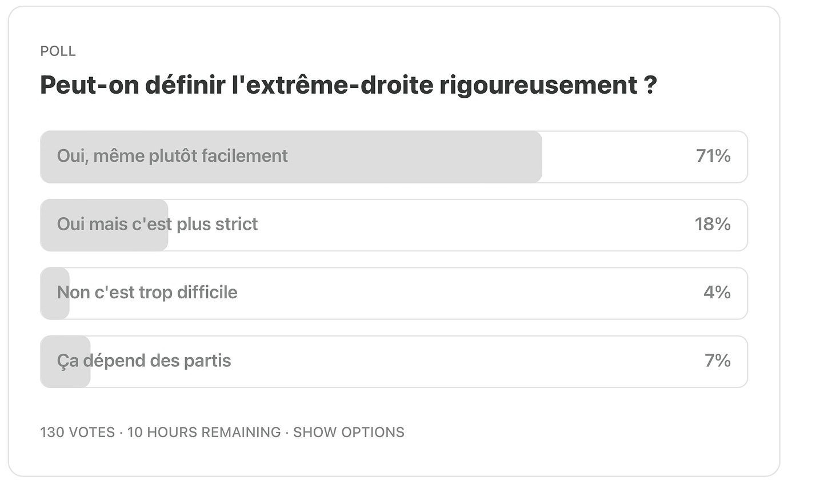The image size is (832, 504).
Task: Click the grey filled portion of the 7% bar
Action: [65, 362]
